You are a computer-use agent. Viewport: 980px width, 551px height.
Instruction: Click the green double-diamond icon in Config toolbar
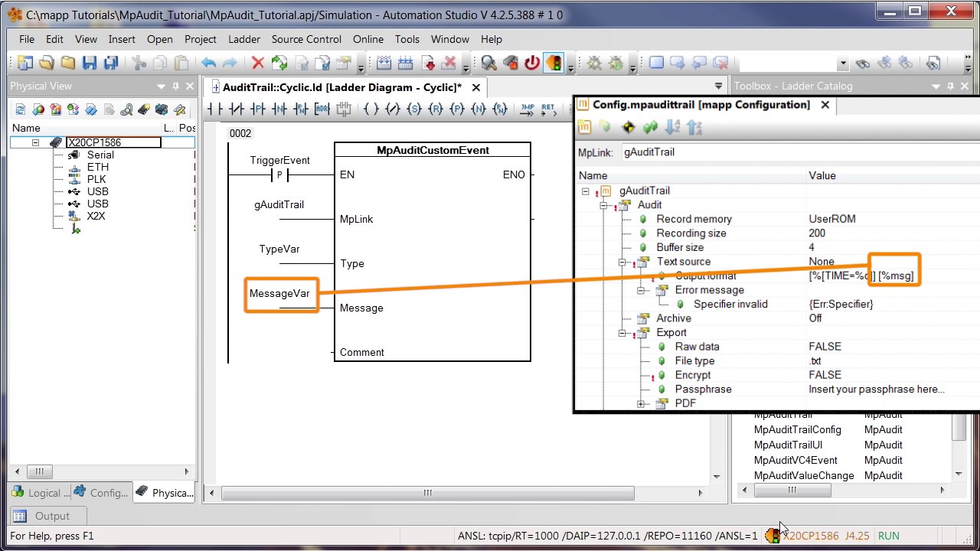tap(651, 127)
